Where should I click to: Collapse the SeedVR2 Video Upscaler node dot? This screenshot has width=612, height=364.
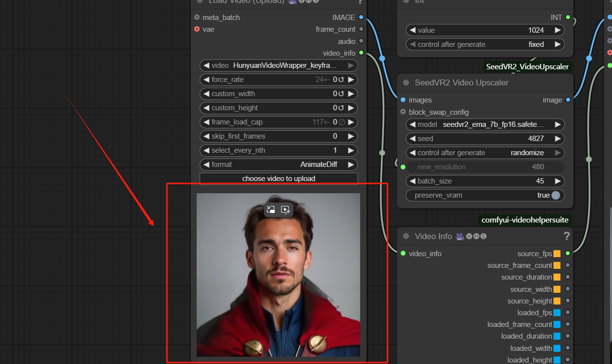406,82
